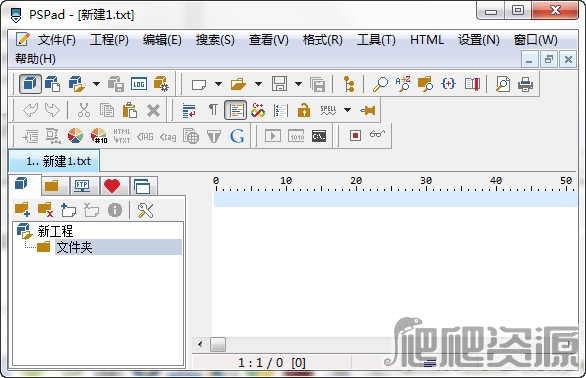Expand the open project dropdown arrow

[96, 84]
